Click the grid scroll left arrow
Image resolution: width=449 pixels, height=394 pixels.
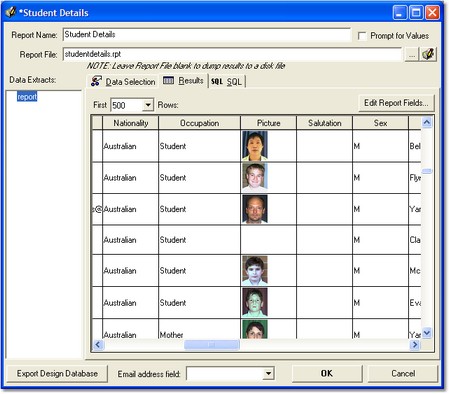pyautogui.click(x=98, y=344)
